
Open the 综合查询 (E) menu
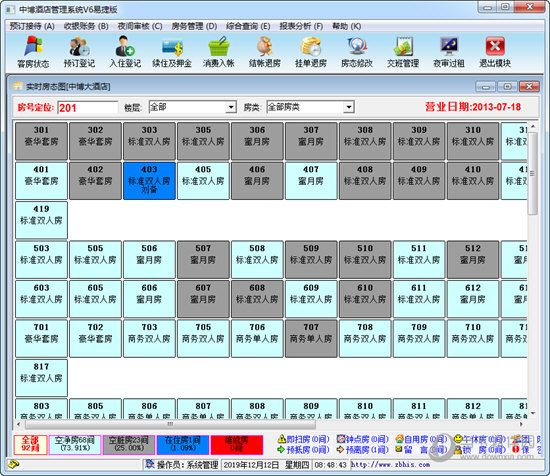(x=248, y=26)
